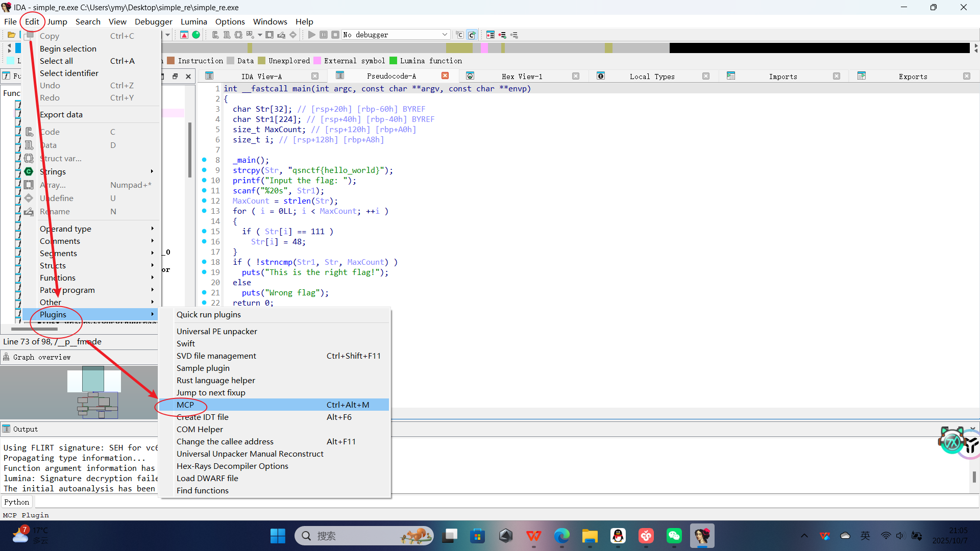Stop the process with the stop icon
This screenshot has width=980, height=551.
tap(336, 35)
